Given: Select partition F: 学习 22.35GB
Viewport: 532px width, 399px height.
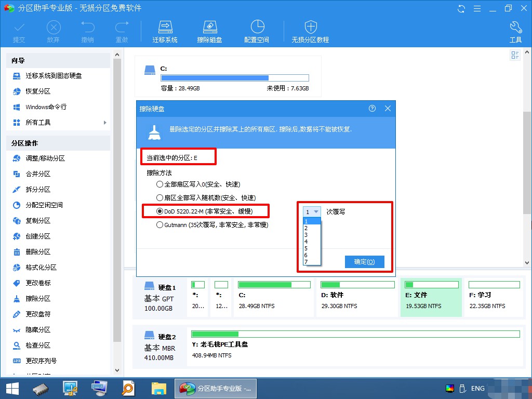Looking at the screenshot, I should (494, 297).
